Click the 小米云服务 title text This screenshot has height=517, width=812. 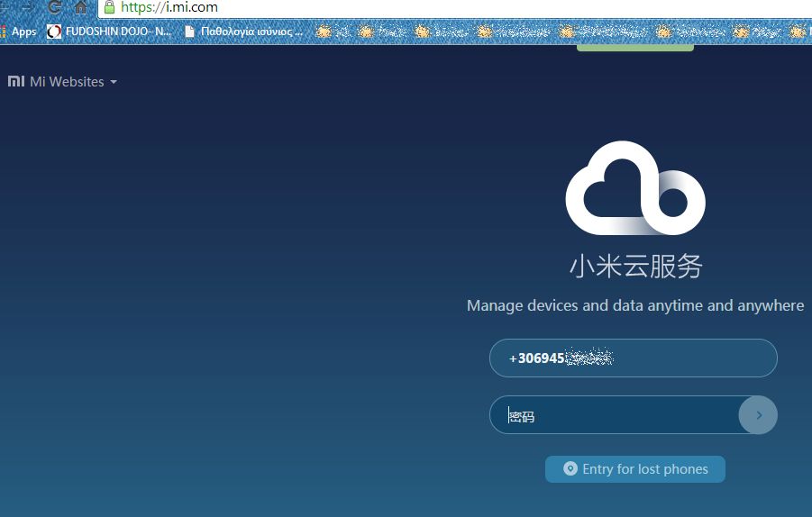[635, 267]
